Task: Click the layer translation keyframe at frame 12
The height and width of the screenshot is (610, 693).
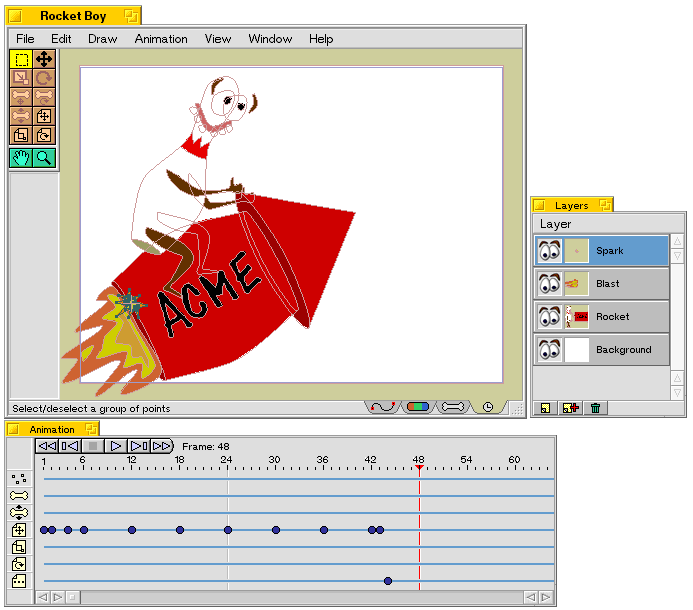Action: [x=132, y=530]
